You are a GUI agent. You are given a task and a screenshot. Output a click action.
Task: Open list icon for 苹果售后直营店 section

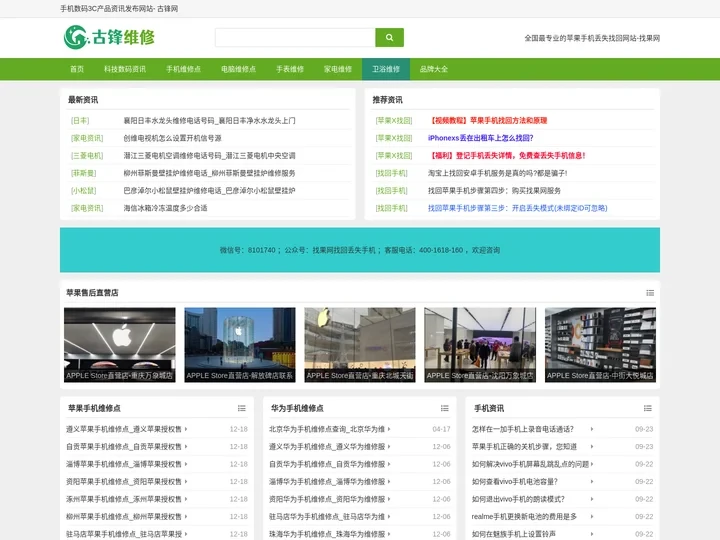650,293
